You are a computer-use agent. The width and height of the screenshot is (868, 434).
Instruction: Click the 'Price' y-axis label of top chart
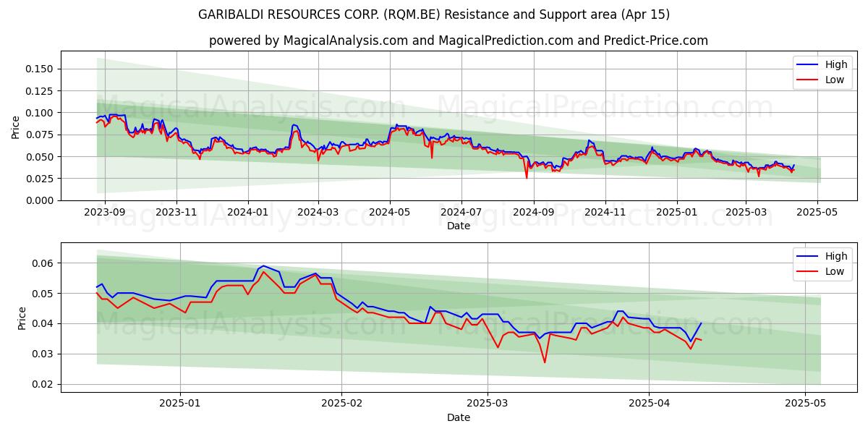pos(16,126)
